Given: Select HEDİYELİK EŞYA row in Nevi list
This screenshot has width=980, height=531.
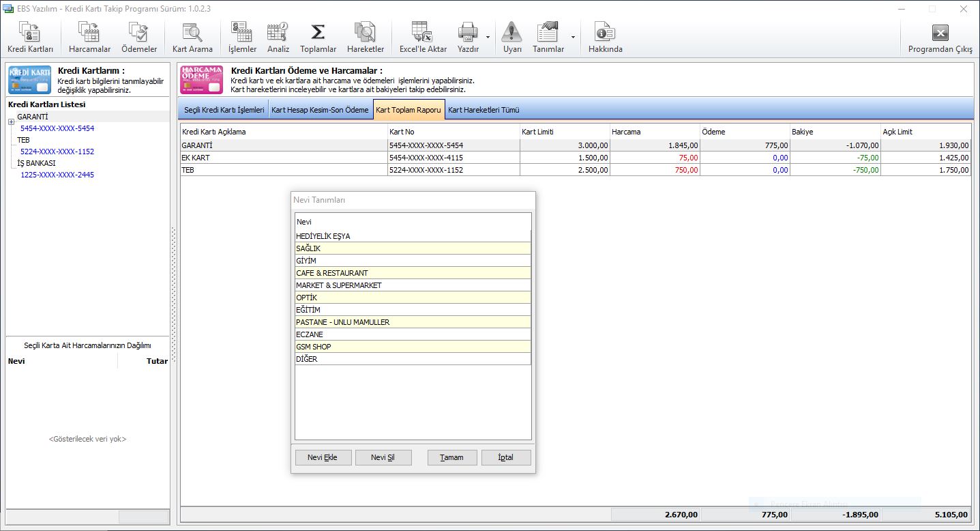Looking at the screenshot, I should tap(413, 236).
